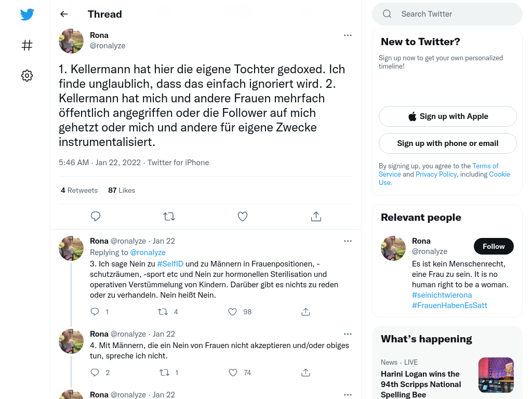The image size is (532, 399).
Task: Like the reply with 74 likes
Action: click(233, 373)
